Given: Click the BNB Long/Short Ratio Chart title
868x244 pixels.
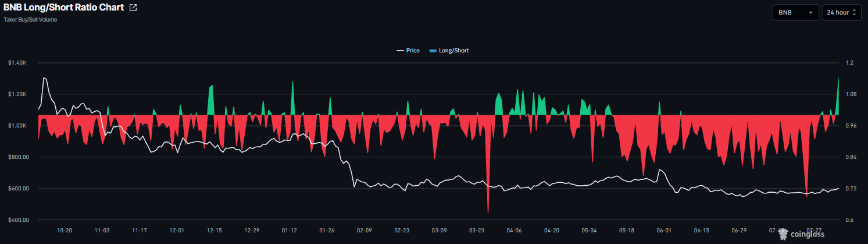Looking at the screenshot, I should click(63, 8).
